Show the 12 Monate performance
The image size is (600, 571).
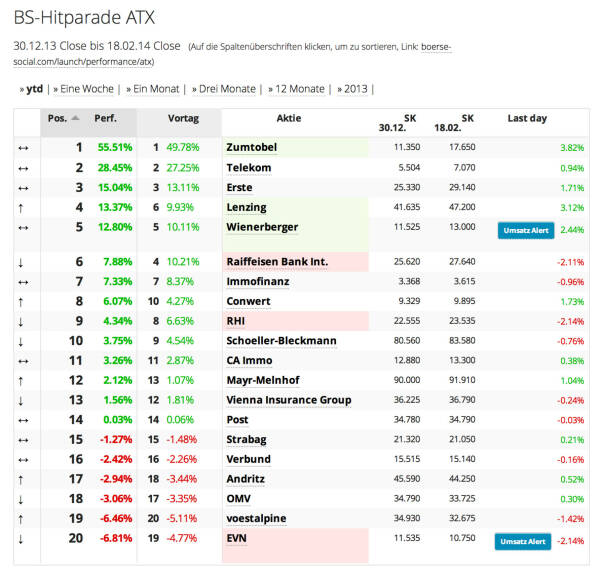(x=297, y=89)
